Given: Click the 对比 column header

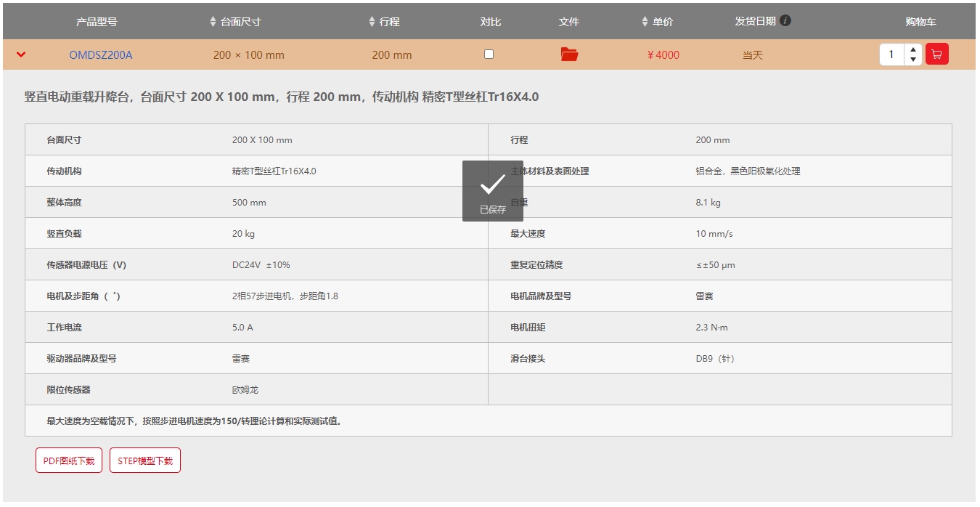Looking at the screenshot, I should pos(491,22).
